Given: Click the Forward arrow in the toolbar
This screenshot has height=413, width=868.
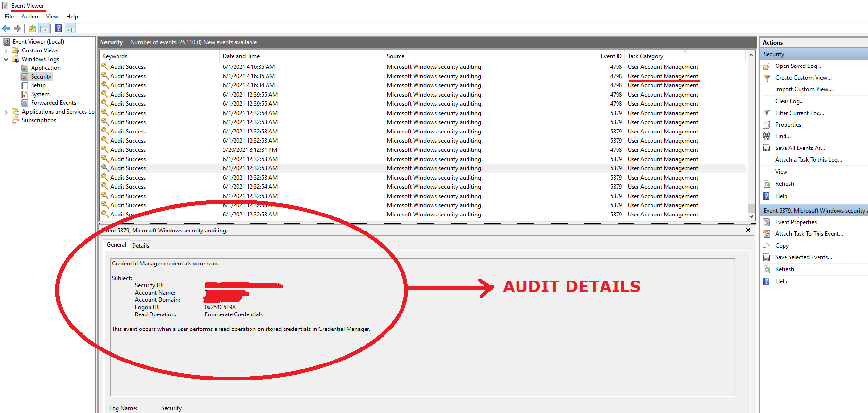Looking at the screenshot, I should tap(17, 28).
